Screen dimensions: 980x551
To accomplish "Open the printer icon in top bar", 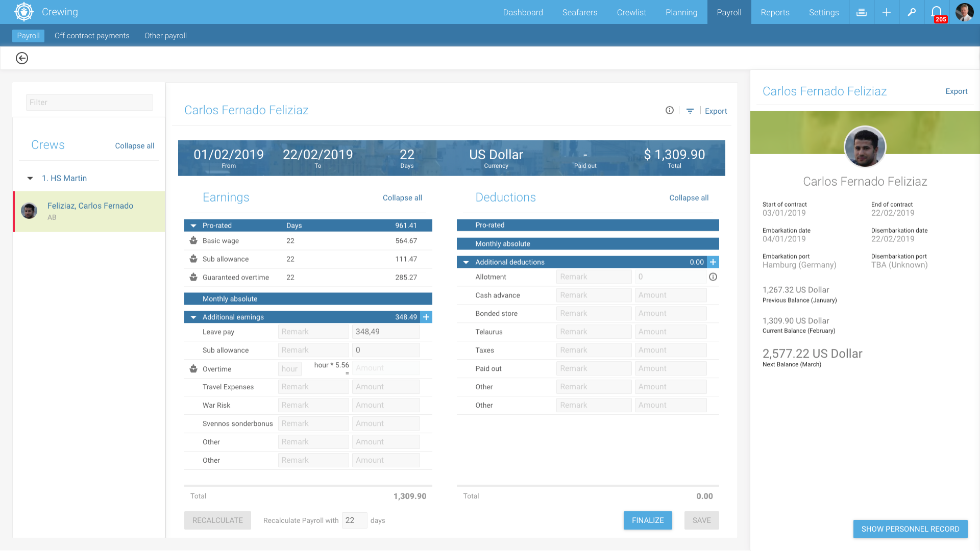I will coord(862,12).
